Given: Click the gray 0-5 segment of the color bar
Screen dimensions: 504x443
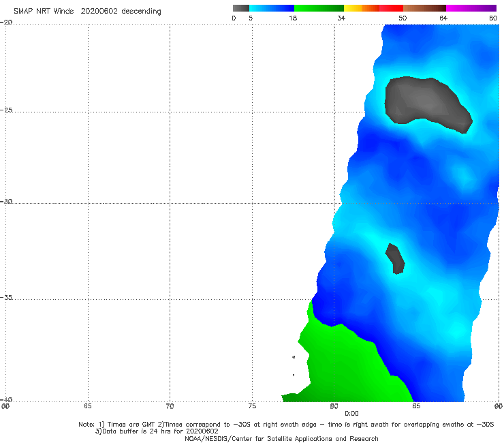Looking at the screenshot, I should tap(240, 8).
